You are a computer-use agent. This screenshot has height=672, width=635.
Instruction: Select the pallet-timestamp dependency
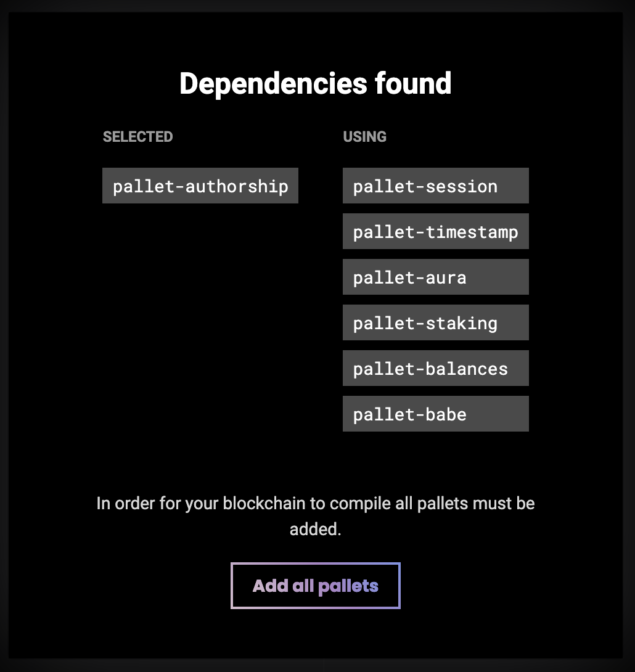(x=435, y=231)
